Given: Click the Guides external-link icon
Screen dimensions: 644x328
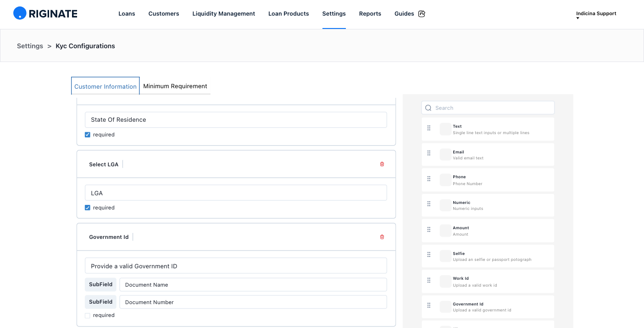Looking at the screenshot, I should (x=422, y=14).
